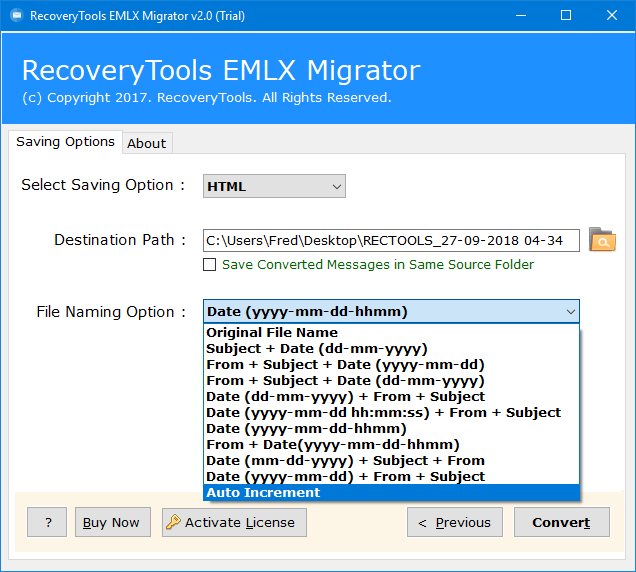Maximize the EMLX Migrator window
Screen dimensions: 636x572
pyautogui.click(x=566, y=16)
